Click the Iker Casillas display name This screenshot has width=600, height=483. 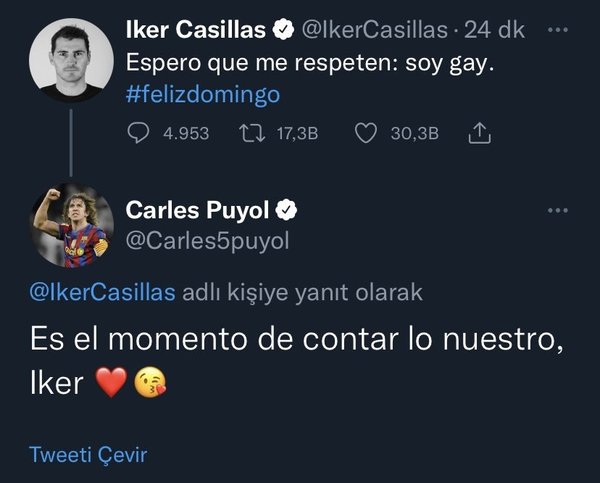tap(197, 31)
